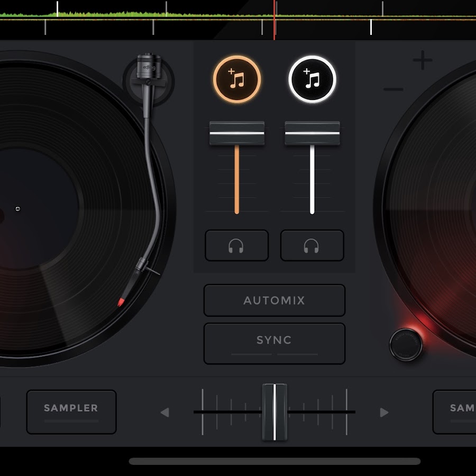Toggle headphone pre-cue for the left deck
476x476 pixels.
pos(237,245)
